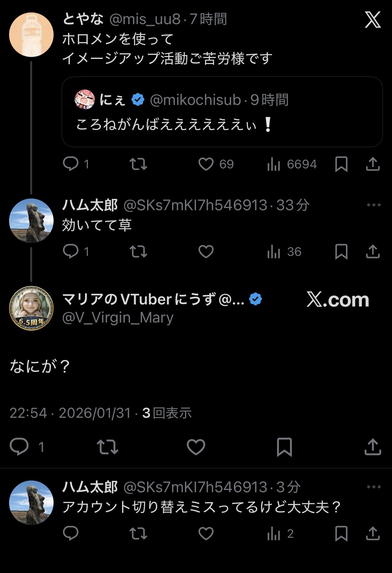Repost the main "なにが？" post
Image resolution: width=392 pixels, height=573 pixels.
coord(107,447)
